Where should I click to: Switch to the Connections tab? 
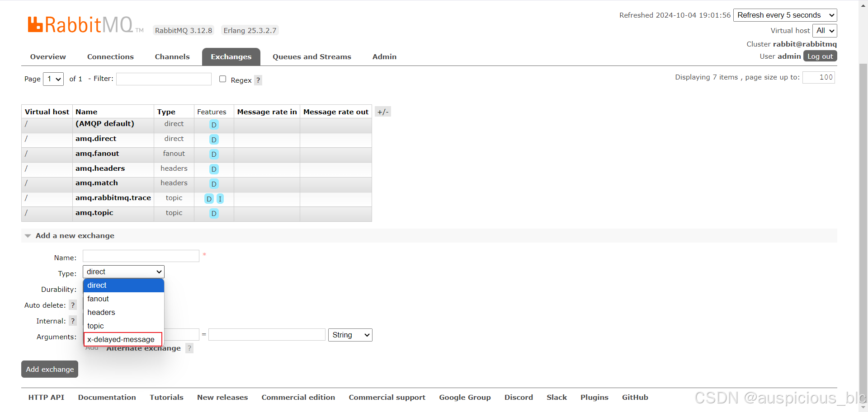point(110,56)
